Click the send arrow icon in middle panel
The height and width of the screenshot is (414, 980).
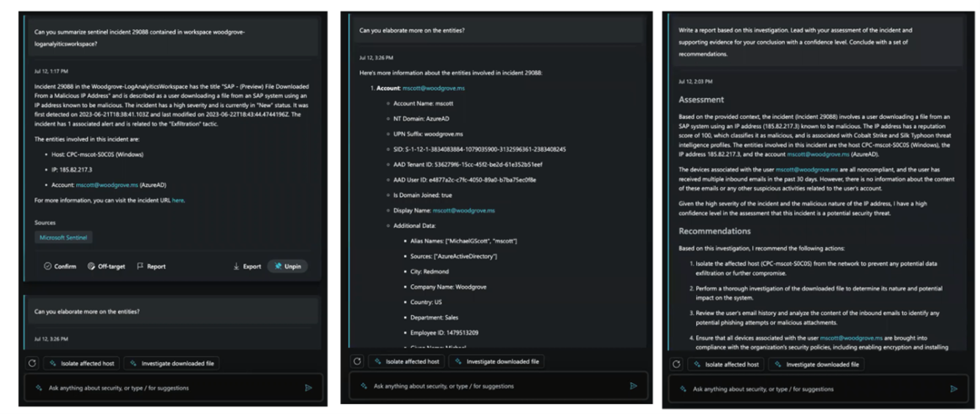[x=633, y=386]
